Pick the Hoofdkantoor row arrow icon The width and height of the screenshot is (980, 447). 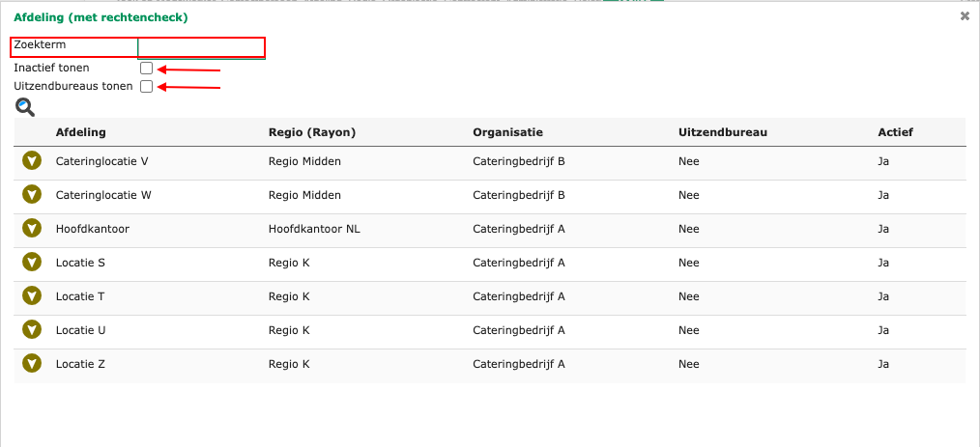[x=32, y=229]
